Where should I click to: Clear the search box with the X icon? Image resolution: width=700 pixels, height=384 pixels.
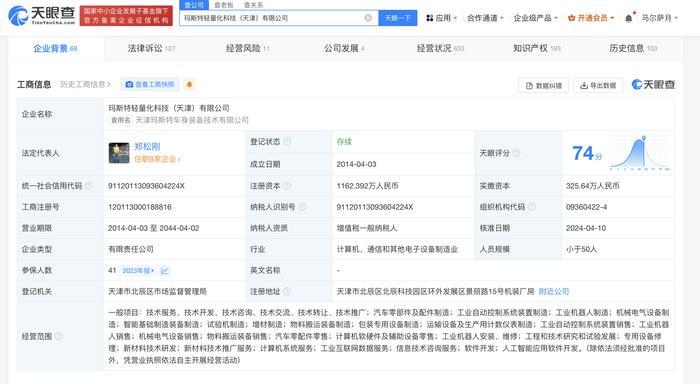pos(368,18)
